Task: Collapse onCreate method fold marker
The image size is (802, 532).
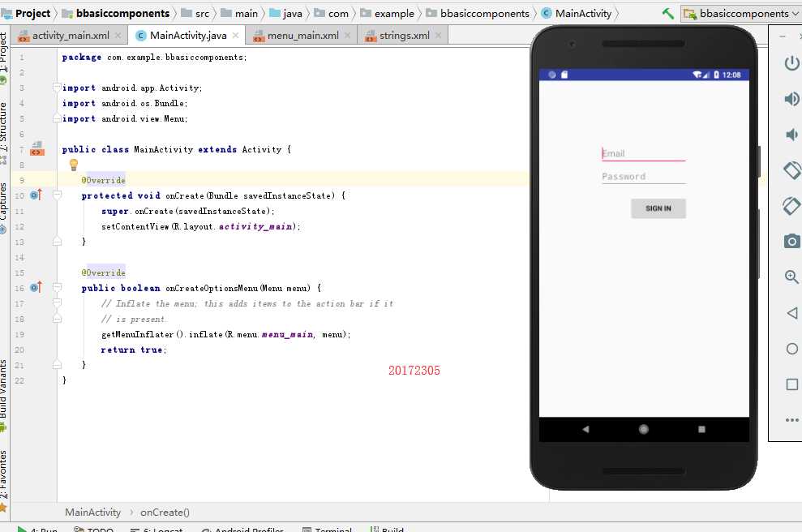Action: pos(57,195)
